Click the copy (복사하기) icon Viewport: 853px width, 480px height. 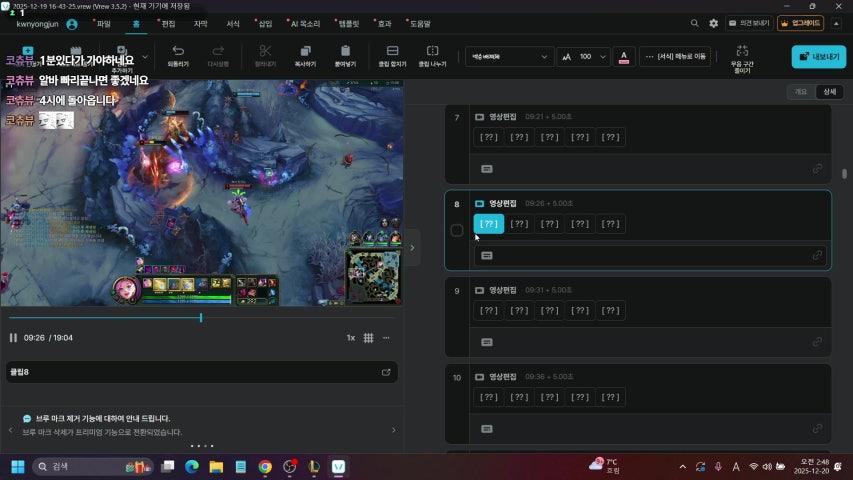pos(305,51)
